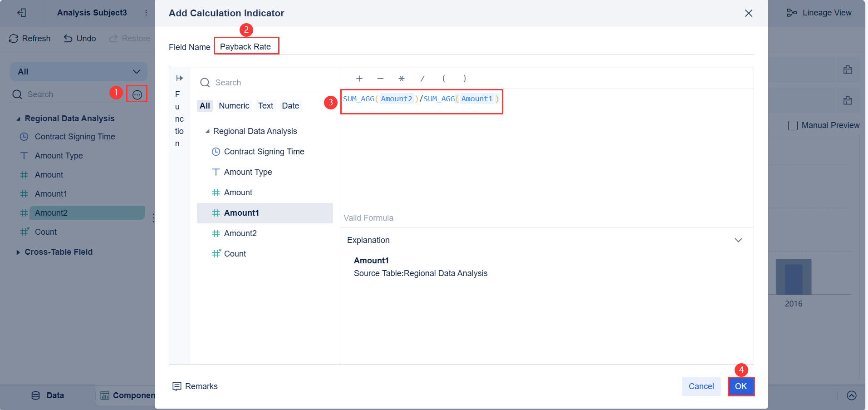Open the All fields dropdown

(78, 72)
